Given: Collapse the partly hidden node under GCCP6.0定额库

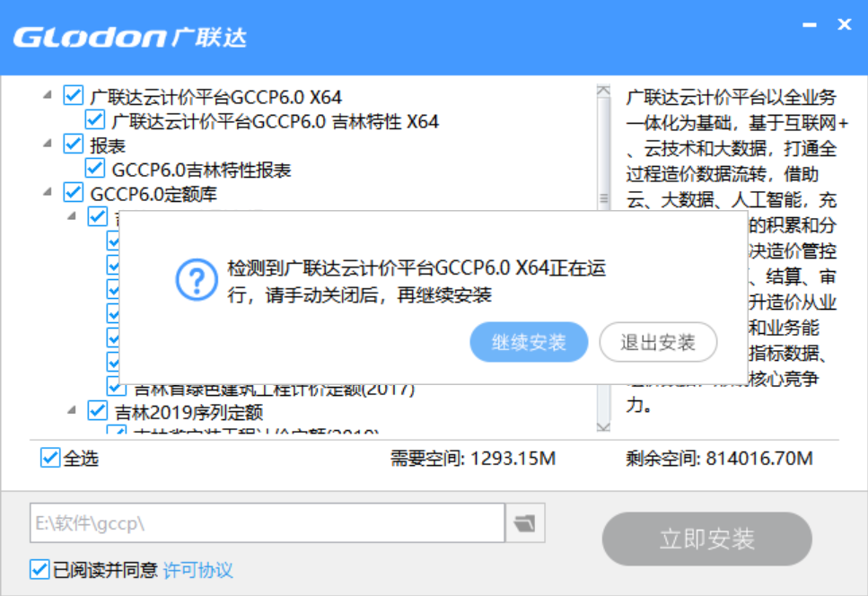Looking at the screenshot, I should click(72, 216).
